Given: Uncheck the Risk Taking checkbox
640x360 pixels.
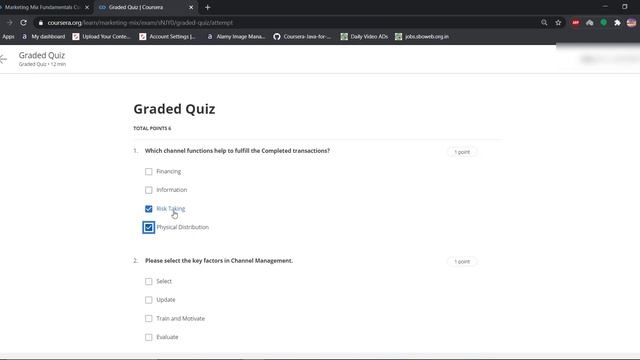Looking at the screenshot, I should point(149,209).
